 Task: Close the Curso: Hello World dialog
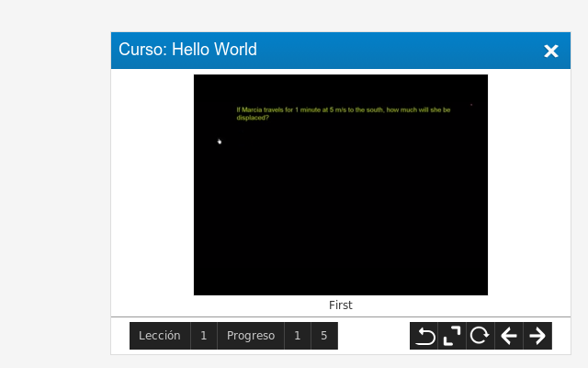click(551, 51)
